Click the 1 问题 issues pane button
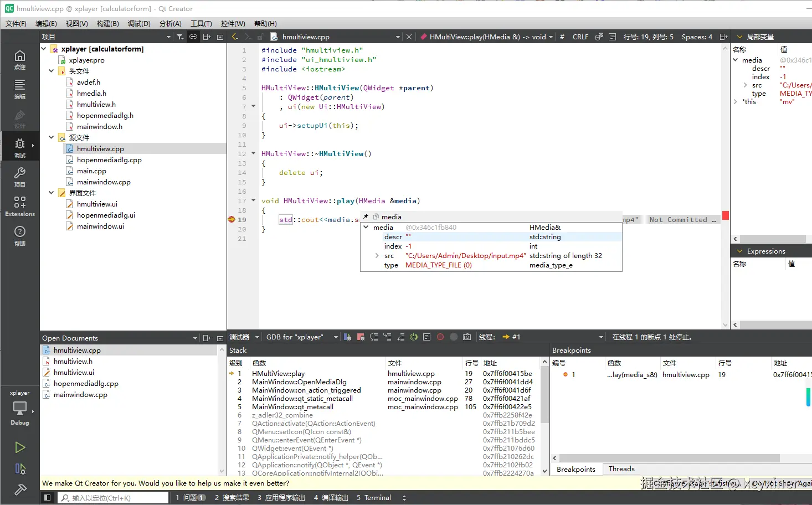812x505 pixels. [190, 498]
